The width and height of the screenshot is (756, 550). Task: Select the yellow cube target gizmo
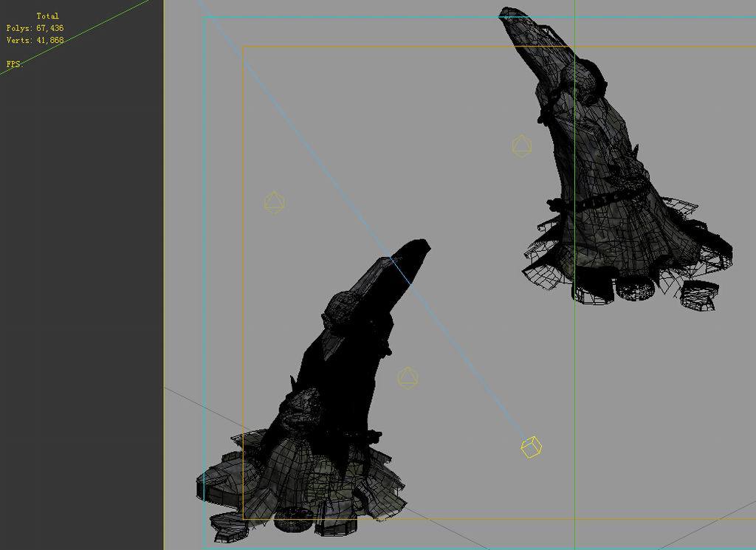click(x=531, y=447)
